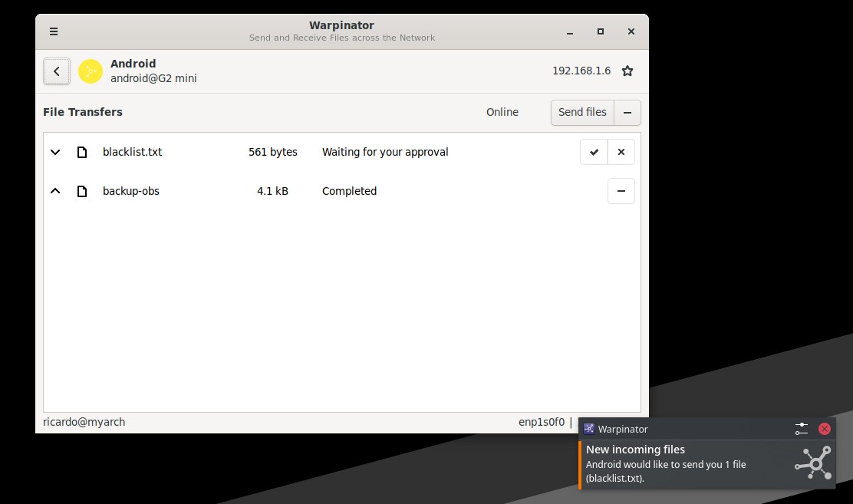Go back to the device list
Image resolution: width=853 pixels, height=504 pixels.
pyautogui.click(x=57, y=71)
